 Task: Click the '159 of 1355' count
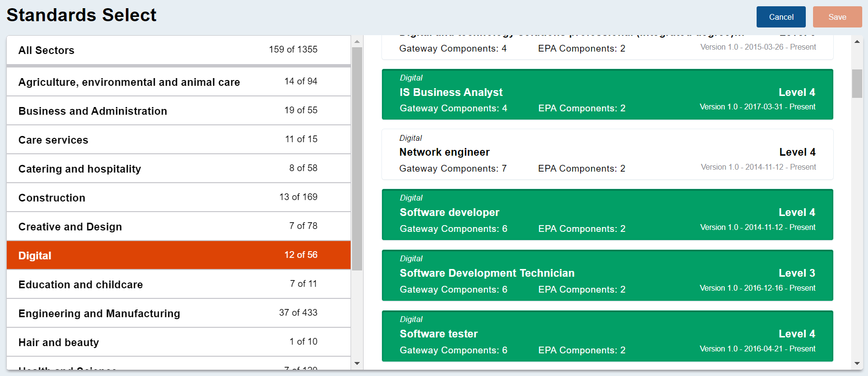tap(293, 49)
